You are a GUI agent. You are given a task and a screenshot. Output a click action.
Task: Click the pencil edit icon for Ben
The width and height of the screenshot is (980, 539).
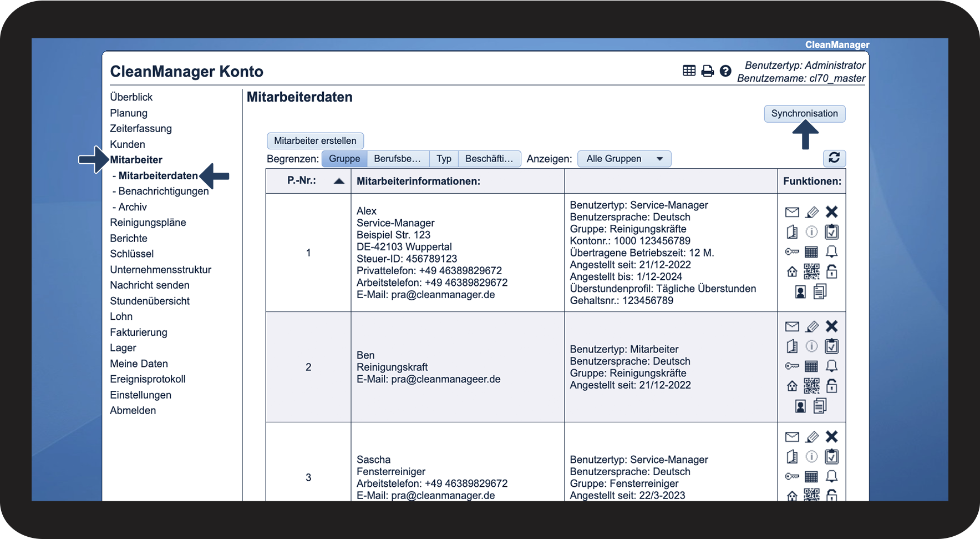point(812,326)
